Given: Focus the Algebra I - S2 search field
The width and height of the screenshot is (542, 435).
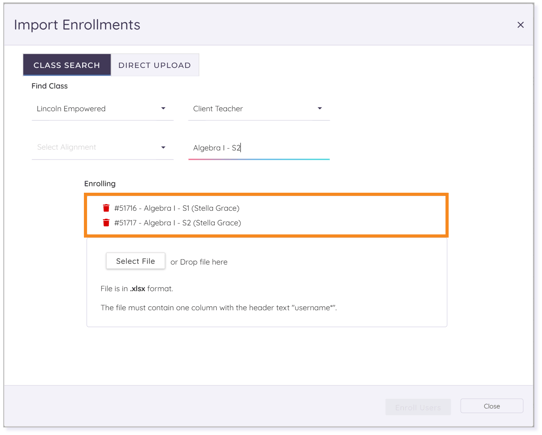Looking at the screenshot, I should point(259,148).
